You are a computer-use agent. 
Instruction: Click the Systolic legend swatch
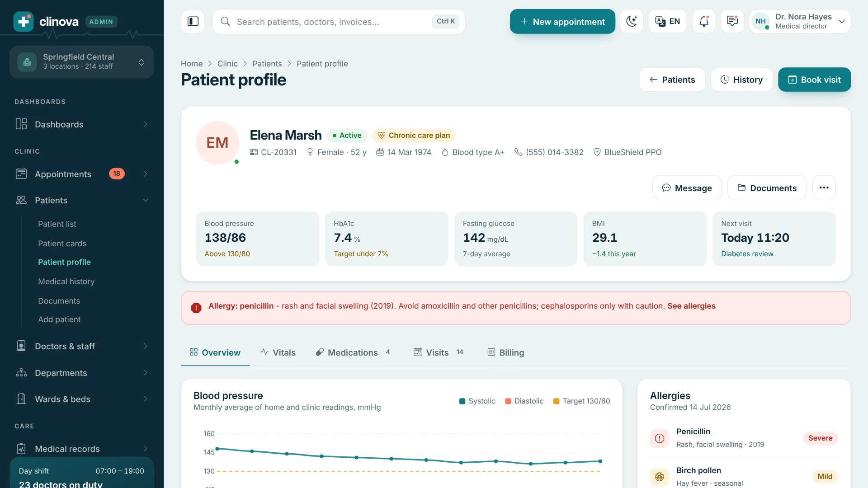(462, 401)
